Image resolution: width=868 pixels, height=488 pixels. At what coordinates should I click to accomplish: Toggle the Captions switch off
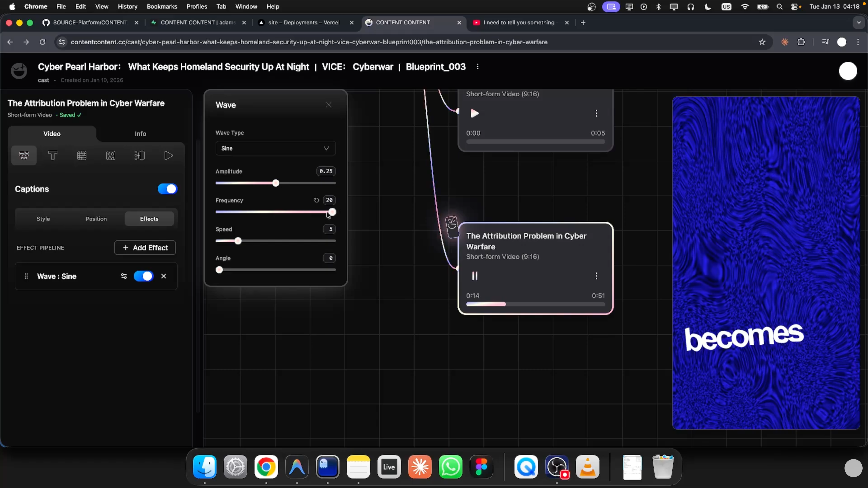click(x=167, y=189)
